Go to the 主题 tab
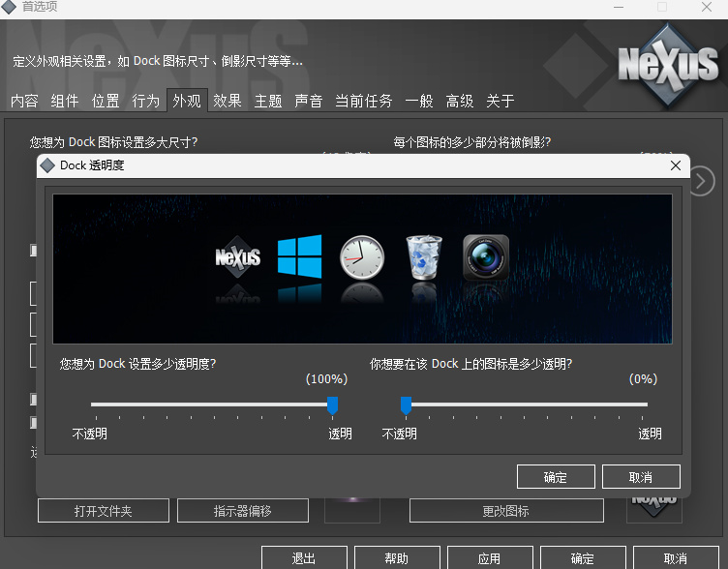Screen dimensions: 728x569 coord(268,101)
